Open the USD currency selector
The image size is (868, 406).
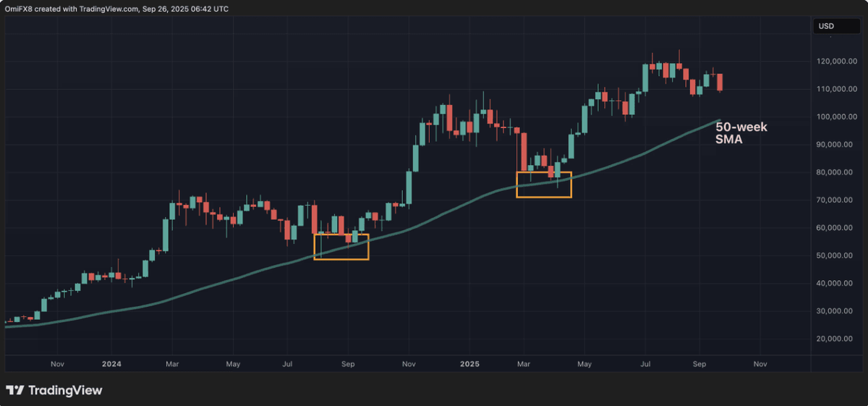825,26
